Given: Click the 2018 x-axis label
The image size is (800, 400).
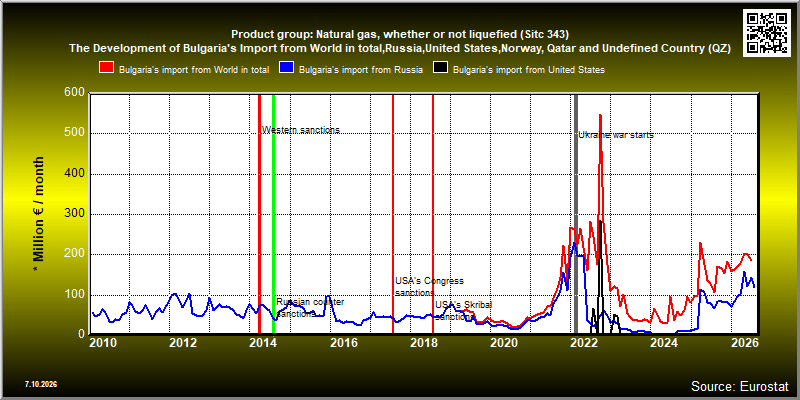Looking at the screenshot, I should (423, 343).
